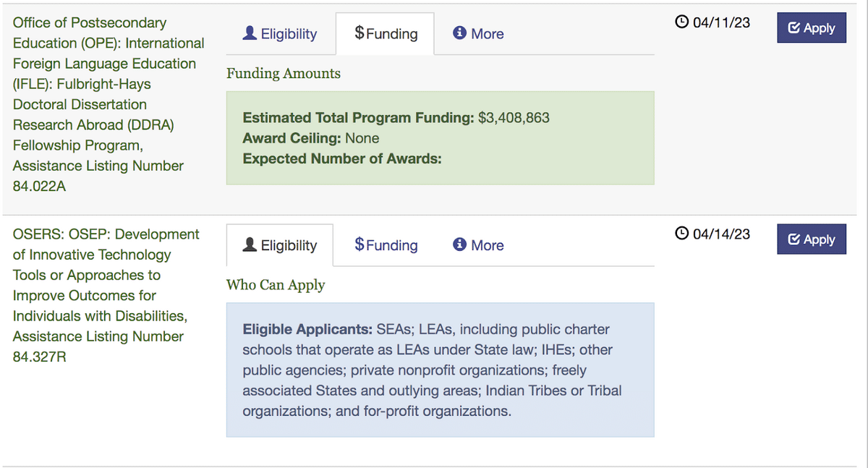Viewport: 868px width, 468px height.
Task: Switch to Eligibility tab for Fulbright-Hays grant
Action: point(281,34)
